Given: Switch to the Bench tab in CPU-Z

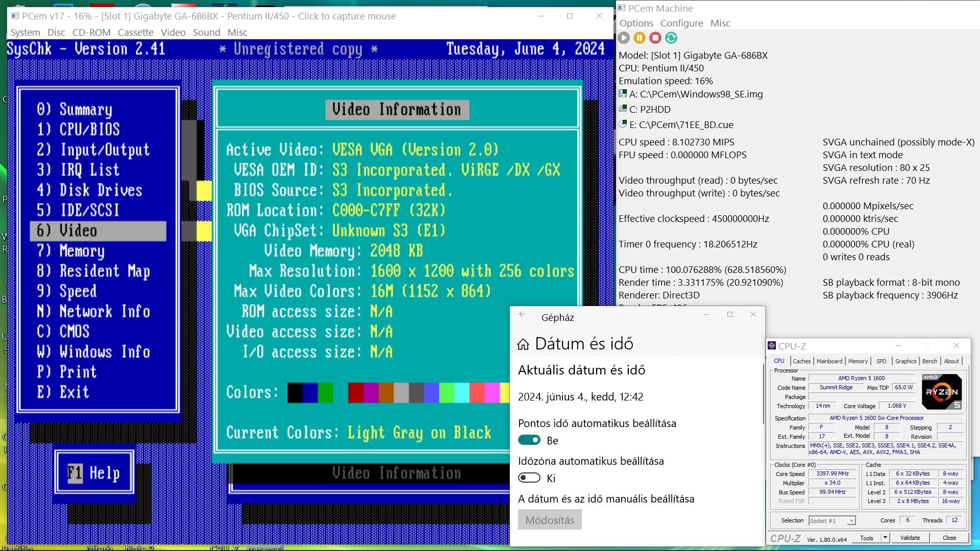Looking at the screenshot, I should (x=930, y=361).
